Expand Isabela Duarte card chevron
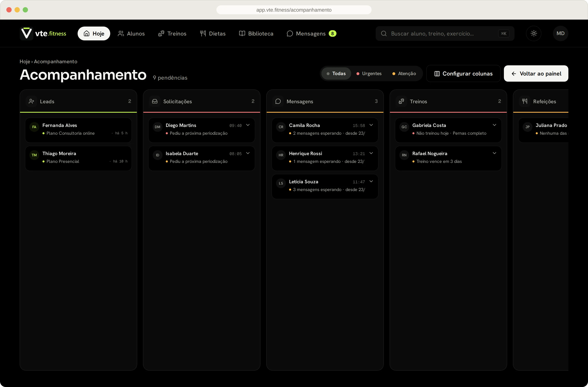The height and width of the screenshot is (387, 588). coord(248,153)
